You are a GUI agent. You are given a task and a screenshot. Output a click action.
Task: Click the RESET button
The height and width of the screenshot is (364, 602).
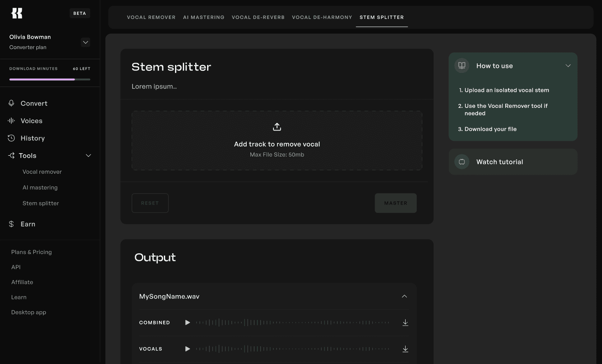[150, 203]
